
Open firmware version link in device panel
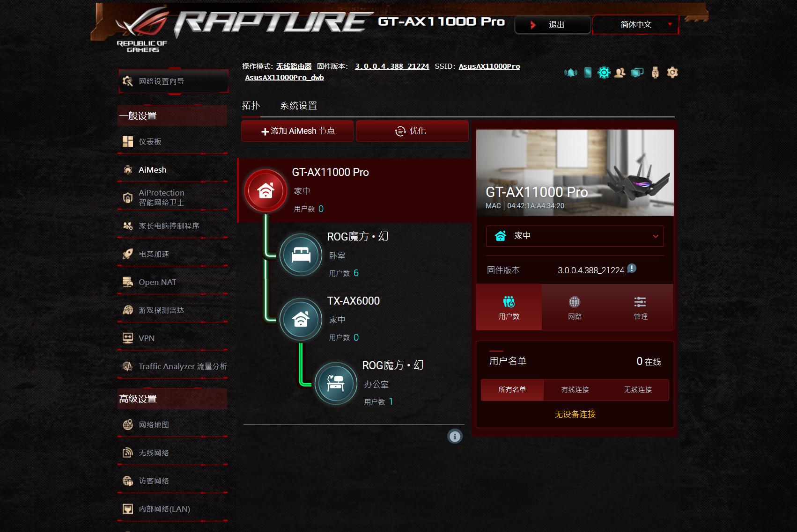coord(591,270)
